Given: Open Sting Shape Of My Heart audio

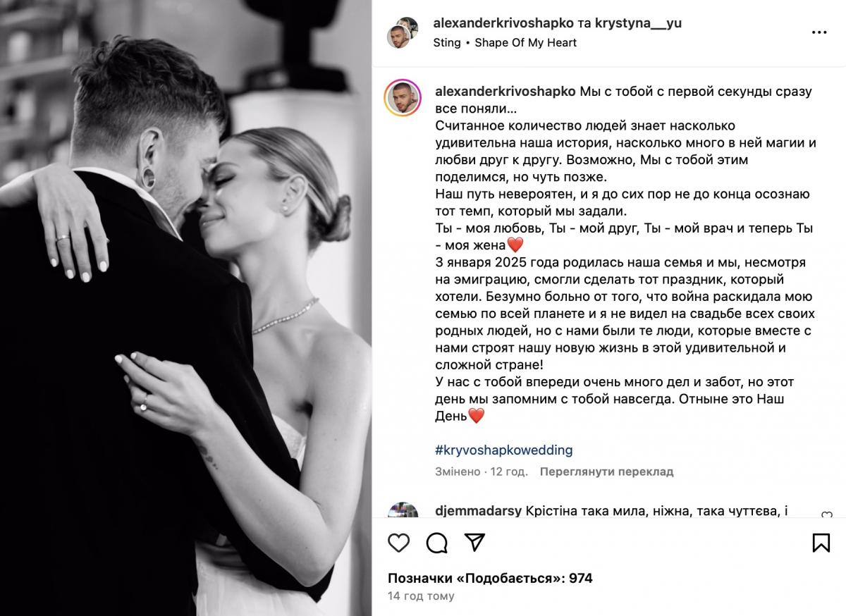Looking at the screenshot, I should 505,42.
